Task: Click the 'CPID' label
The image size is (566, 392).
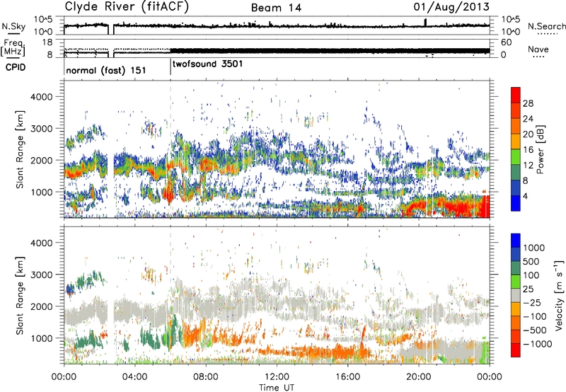Action: [16, 67]
